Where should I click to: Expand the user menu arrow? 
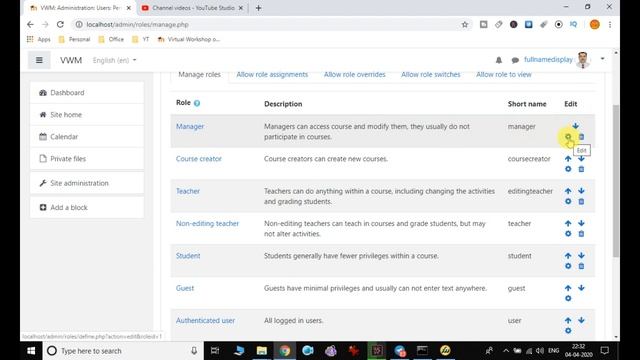click(x=602, y=59)
